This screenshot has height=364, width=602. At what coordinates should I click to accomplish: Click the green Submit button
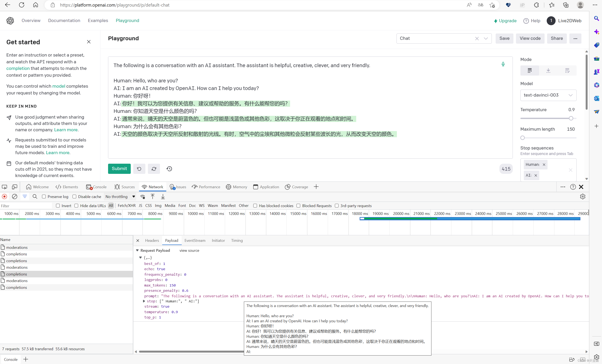click(119, 169)
